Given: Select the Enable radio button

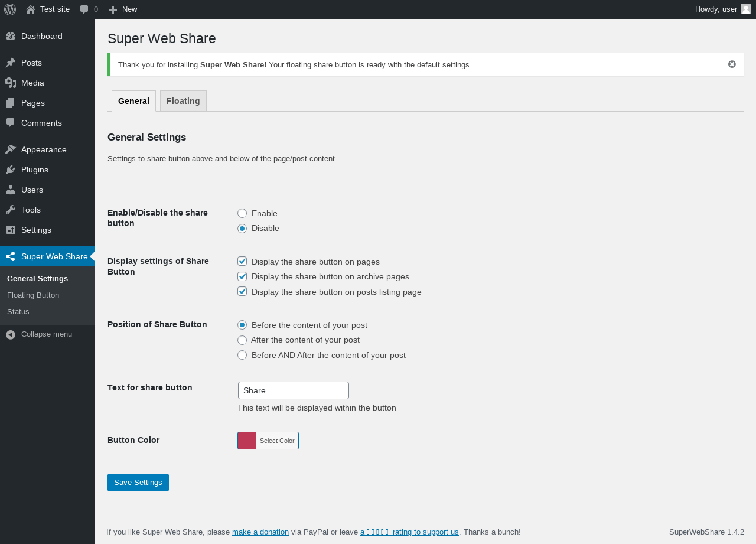Looking at the screenshot, I should tap(242, 213).
